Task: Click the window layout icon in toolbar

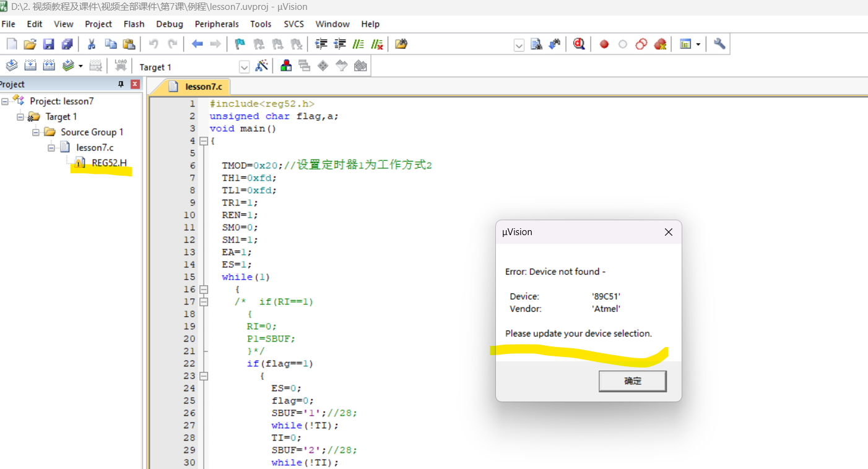Action: [x=685, y=44]
